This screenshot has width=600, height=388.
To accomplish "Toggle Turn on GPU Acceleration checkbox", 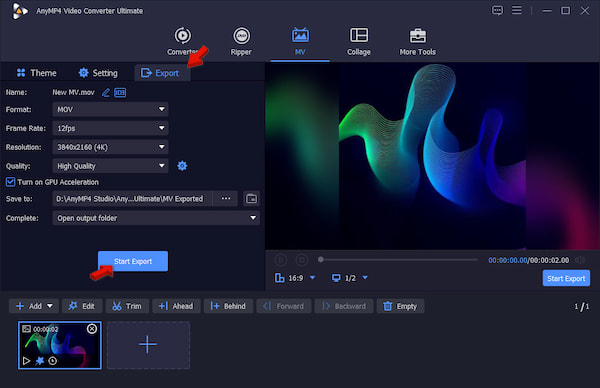I will click(x=10, y=182).
